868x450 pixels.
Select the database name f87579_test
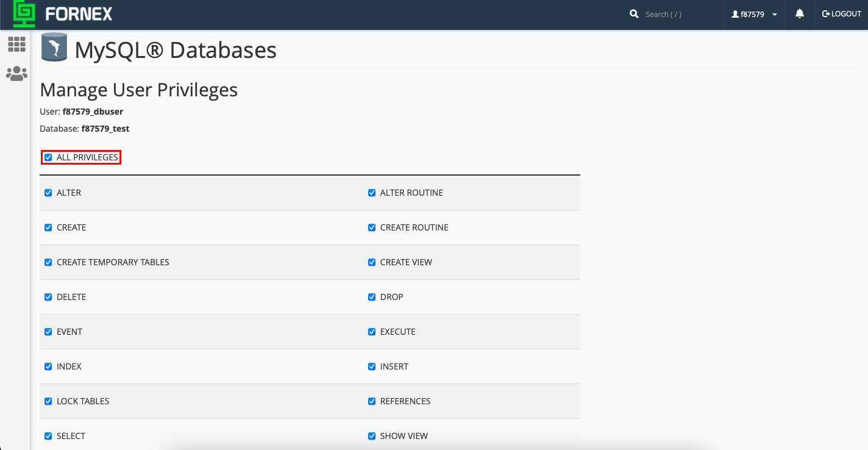tap(105, 129)
